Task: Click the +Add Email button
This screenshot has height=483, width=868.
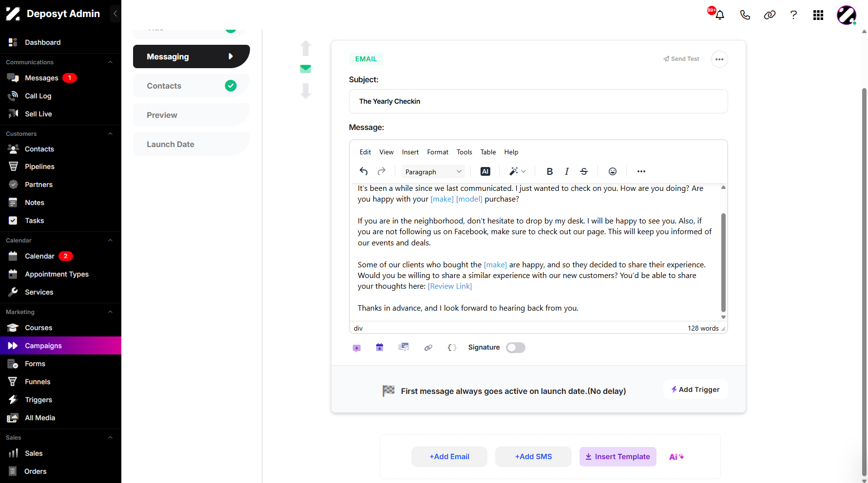Action: (449, 457)
